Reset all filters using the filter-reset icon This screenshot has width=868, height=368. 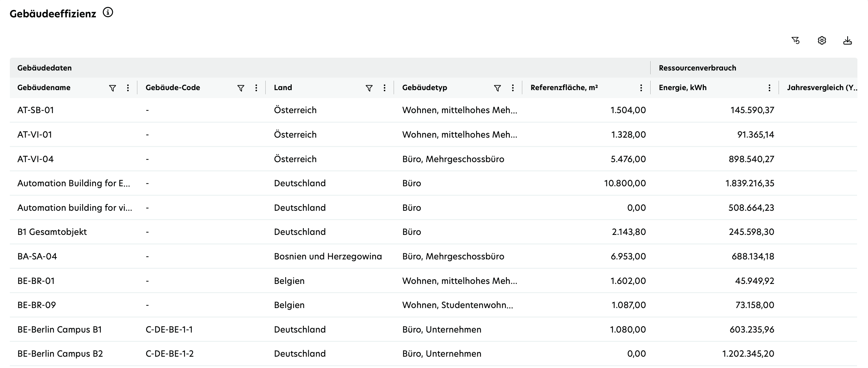point(796,40)
